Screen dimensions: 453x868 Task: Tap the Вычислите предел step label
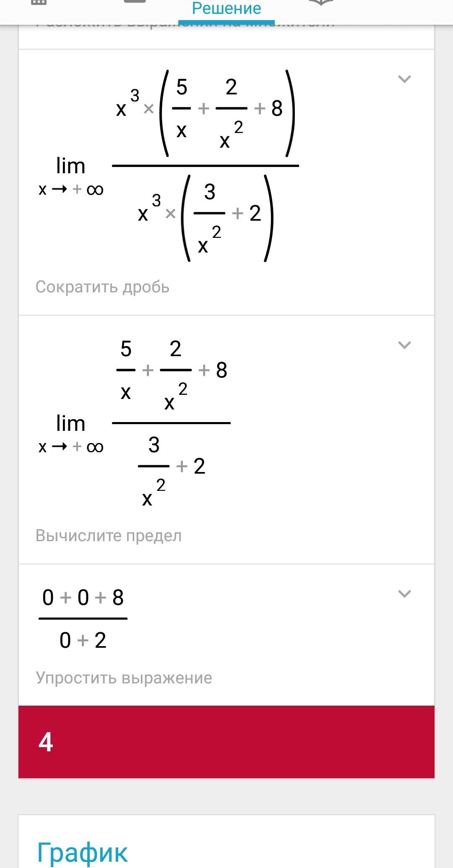pyautogui.click(x=109, y=536)
